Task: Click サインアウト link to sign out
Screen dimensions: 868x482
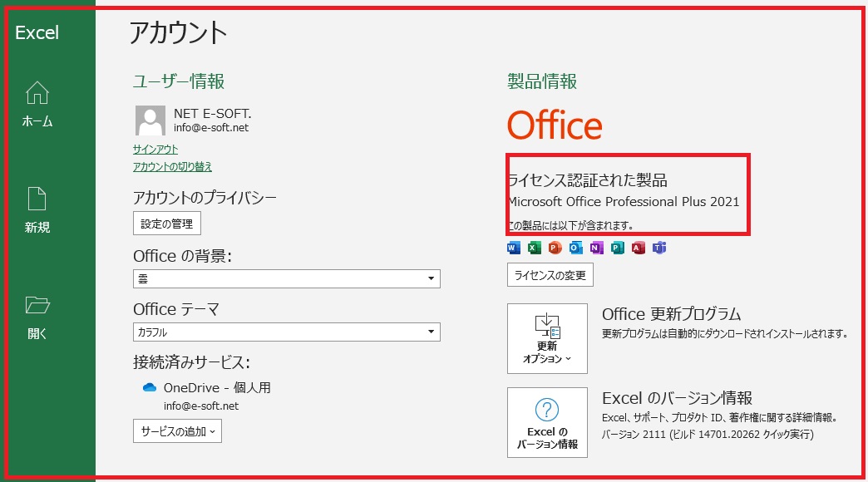Action: 155,149
